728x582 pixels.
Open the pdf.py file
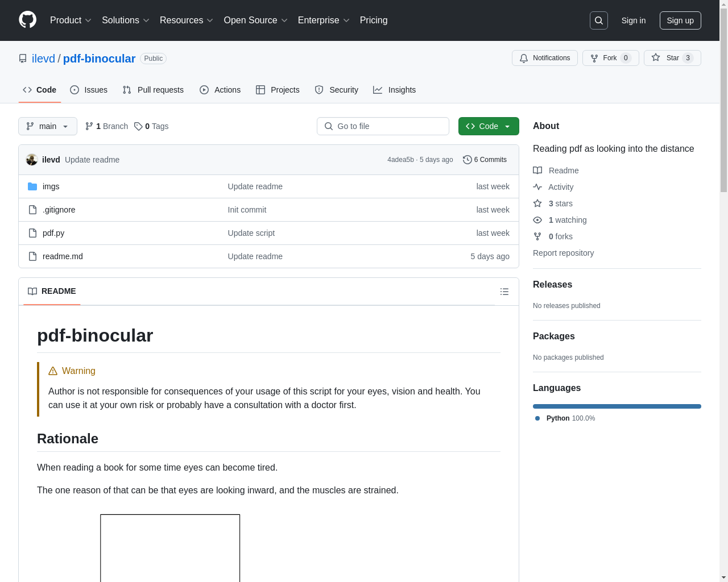pyautogui.click(x=53, y=233)
